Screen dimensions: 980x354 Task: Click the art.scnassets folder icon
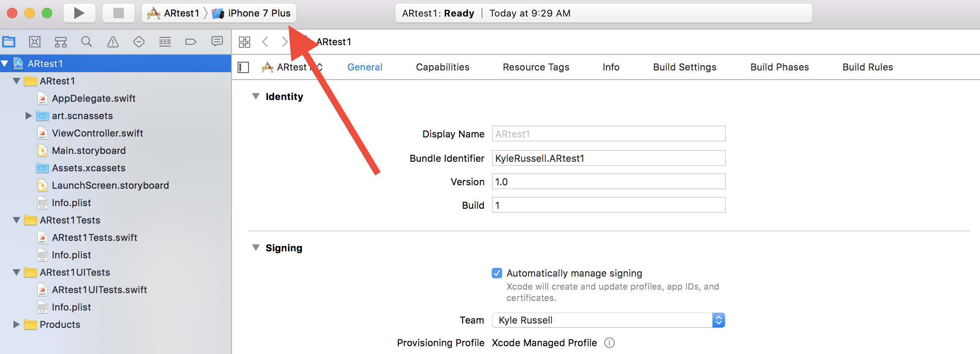43,116
